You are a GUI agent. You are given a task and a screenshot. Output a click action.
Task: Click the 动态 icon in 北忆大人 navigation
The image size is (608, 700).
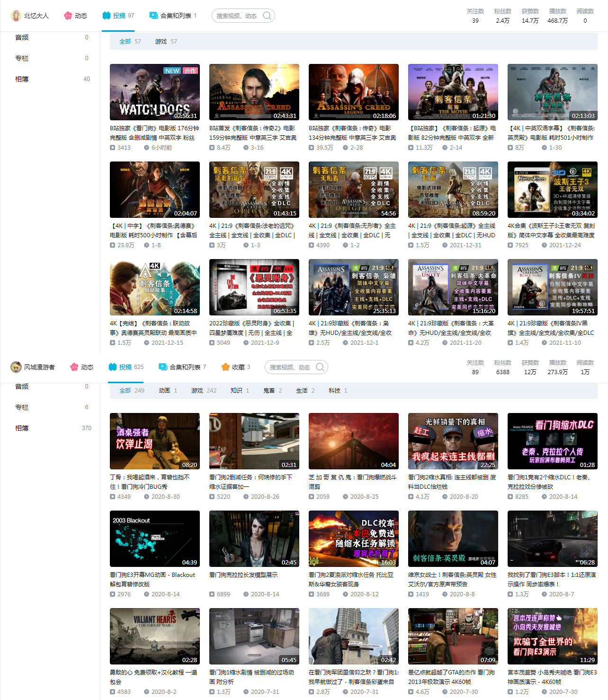coord(68,16)
